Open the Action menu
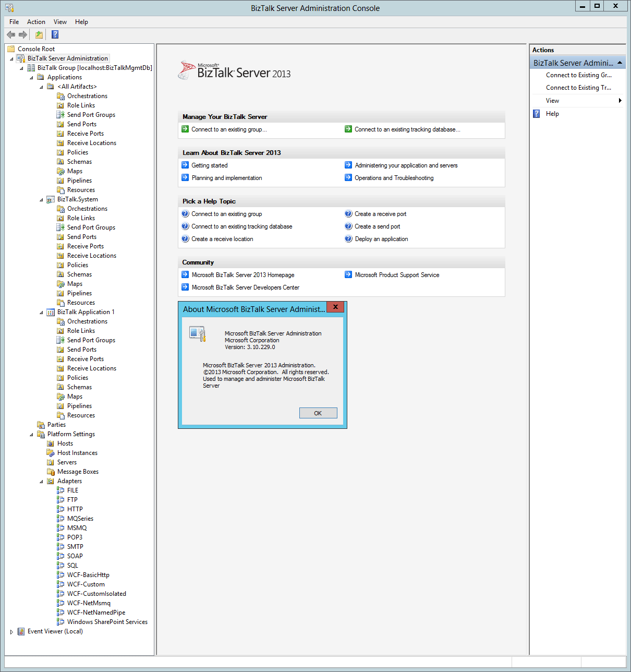Image resolution: width=631 pixels, height=672 pixels. coord(36,22)
